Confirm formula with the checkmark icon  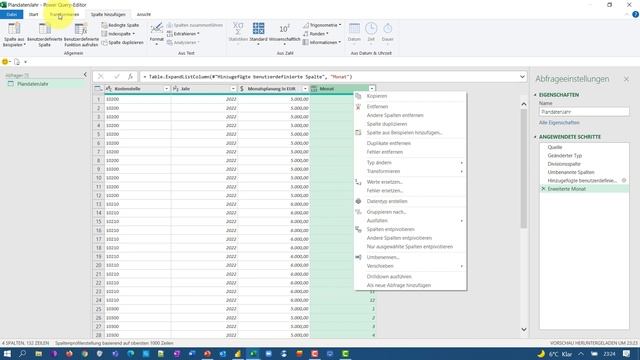117,77
